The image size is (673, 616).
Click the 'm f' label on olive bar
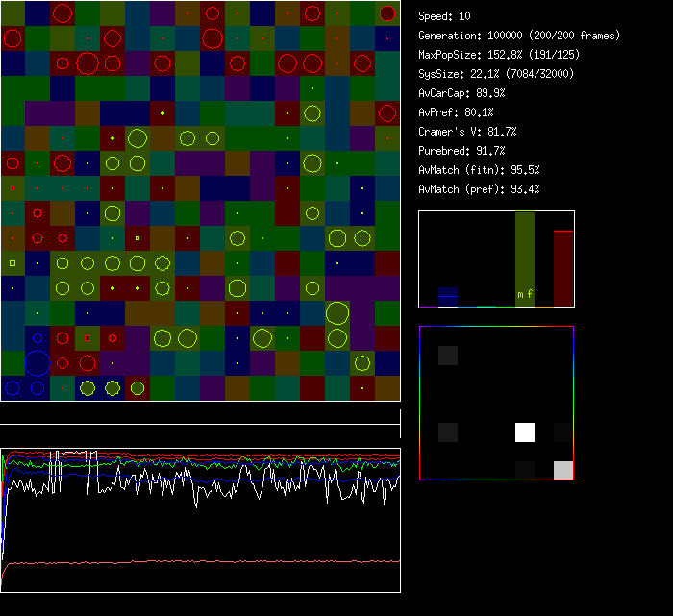525,294
